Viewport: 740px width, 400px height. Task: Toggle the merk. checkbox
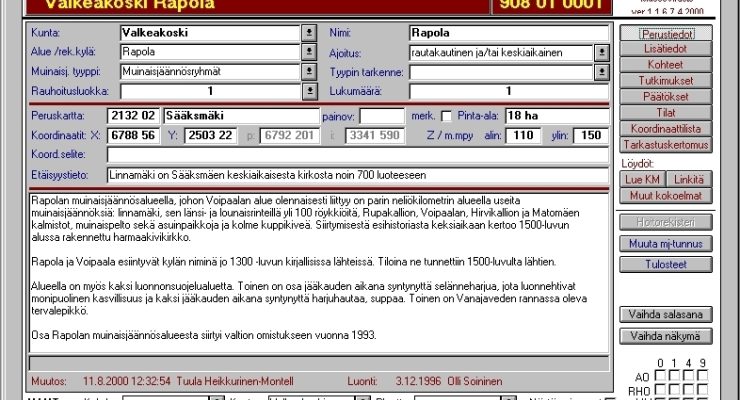(x=445, y=115)
